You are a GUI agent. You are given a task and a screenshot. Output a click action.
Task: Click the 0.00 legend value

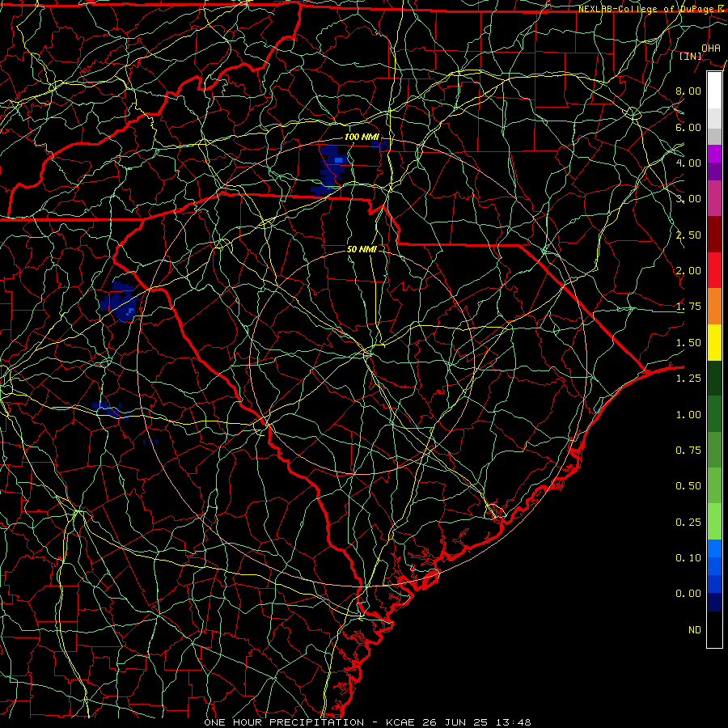coord(688,594)
